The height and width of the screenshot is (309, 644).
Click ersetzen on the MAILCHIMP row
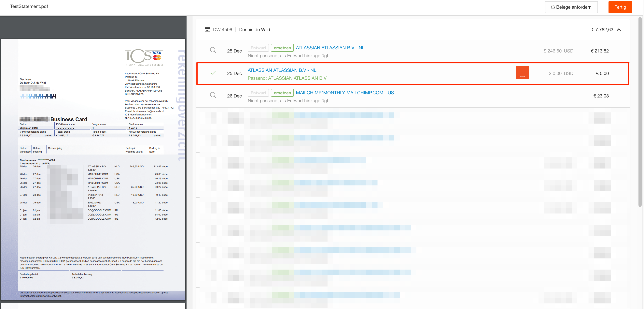pyautogui.click(x=282, y=93)
